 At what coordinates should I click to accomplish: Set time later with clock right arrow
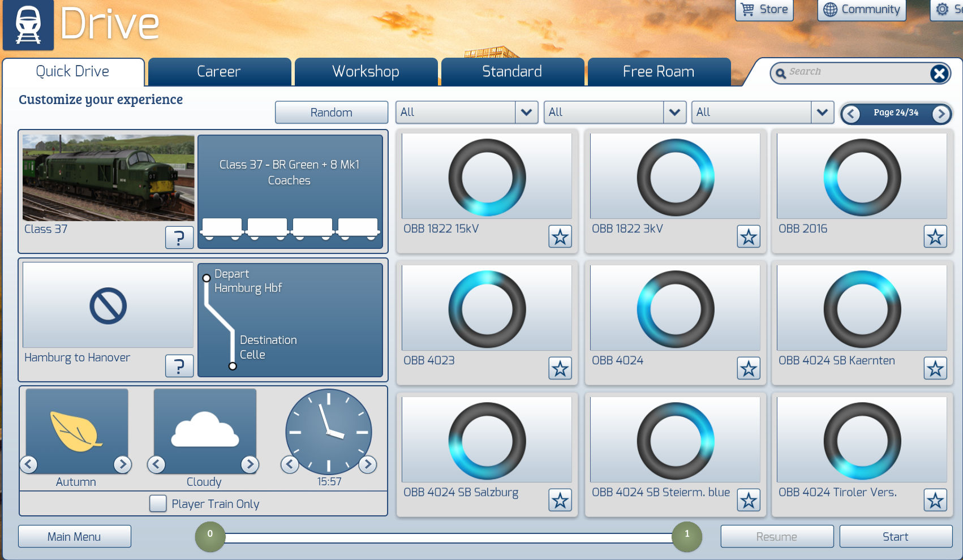click(x=368, y=464)
